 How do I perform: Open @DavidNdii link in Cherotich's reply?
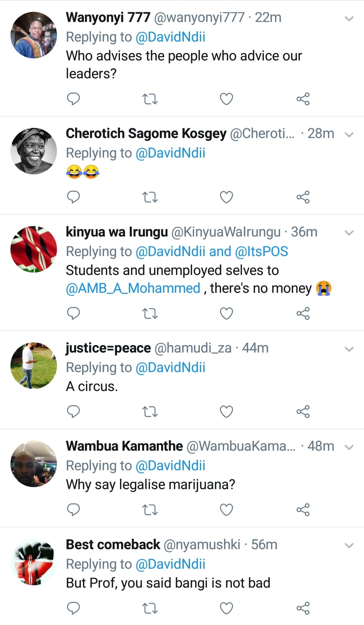(x=170, y=153)
